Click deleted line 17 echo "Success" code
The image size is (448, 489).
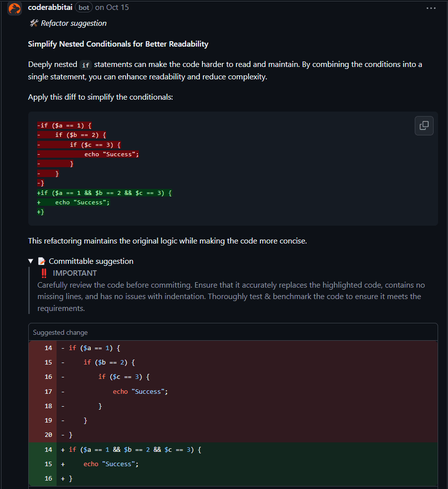[x=140, y=392]
